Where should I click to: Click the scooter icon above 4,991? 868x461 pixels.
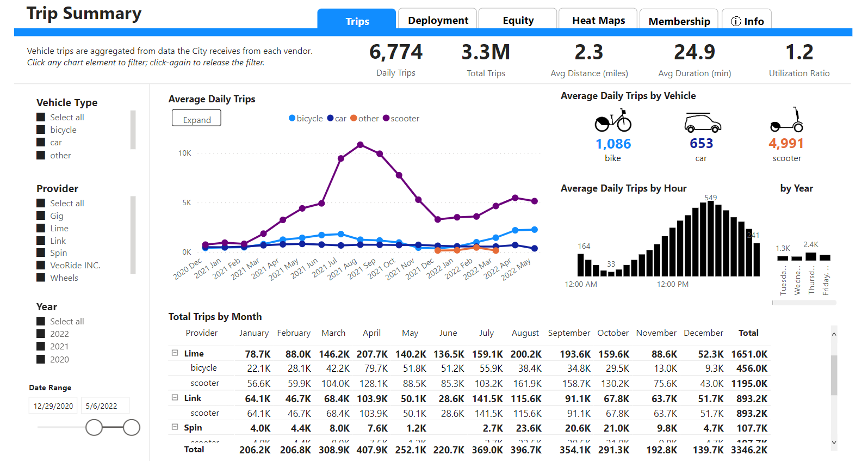[787, 120]
